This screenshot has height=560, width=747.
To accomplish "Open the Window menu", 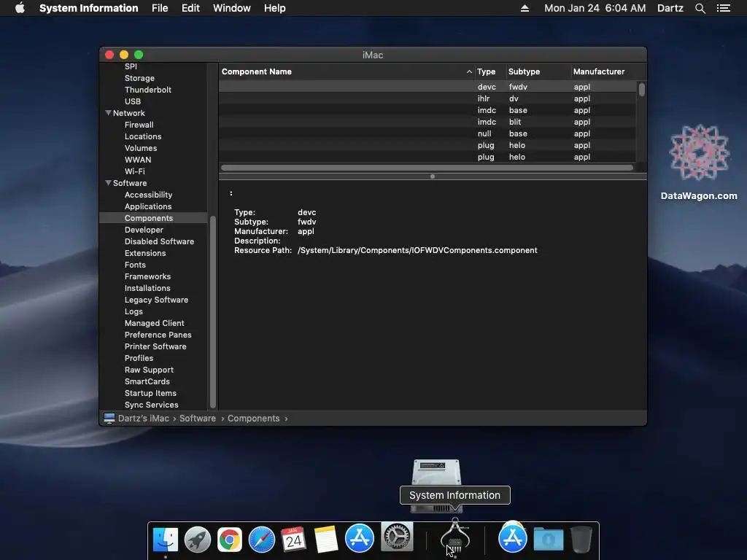I will tap(231, 8).
